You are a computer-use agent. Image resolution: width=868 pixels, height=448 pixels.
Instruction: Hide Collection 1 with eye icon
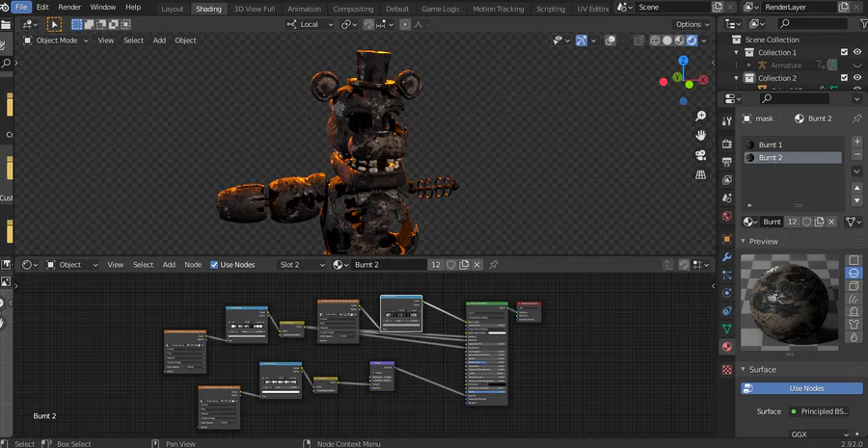(x=856, y=52)
